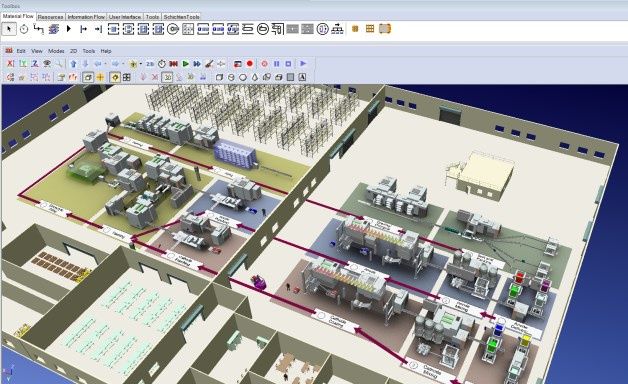This screenshot has height=384, width=628.
Task: Switch to the Resources toolbox tab
Action: click(x=50, y=17)
